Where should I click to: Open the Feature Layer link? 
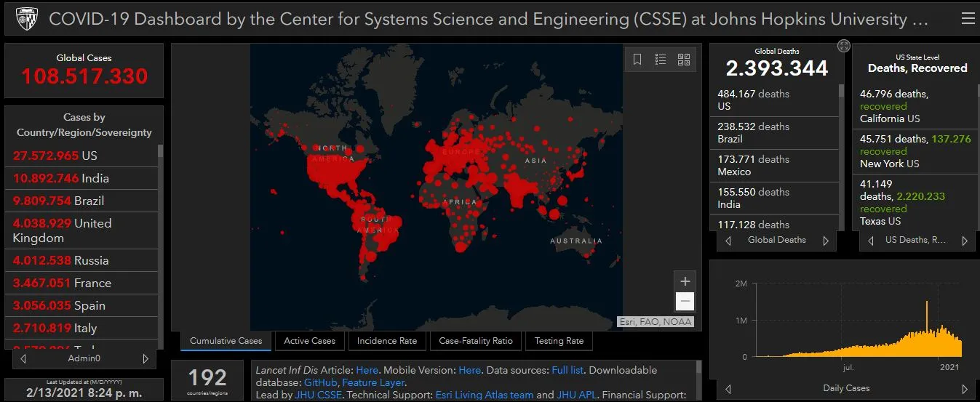point(374,383)
